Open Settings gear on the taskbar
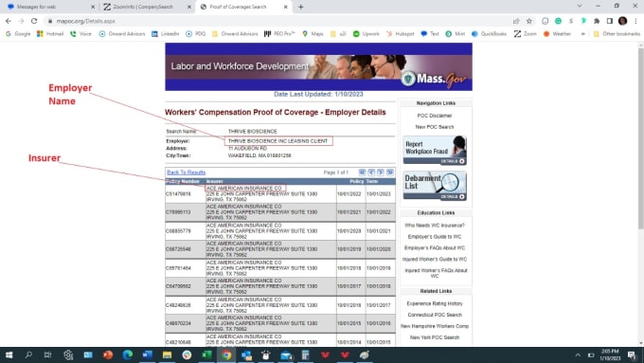Screen dimensions: 644x363 click(x=68, y=355)
